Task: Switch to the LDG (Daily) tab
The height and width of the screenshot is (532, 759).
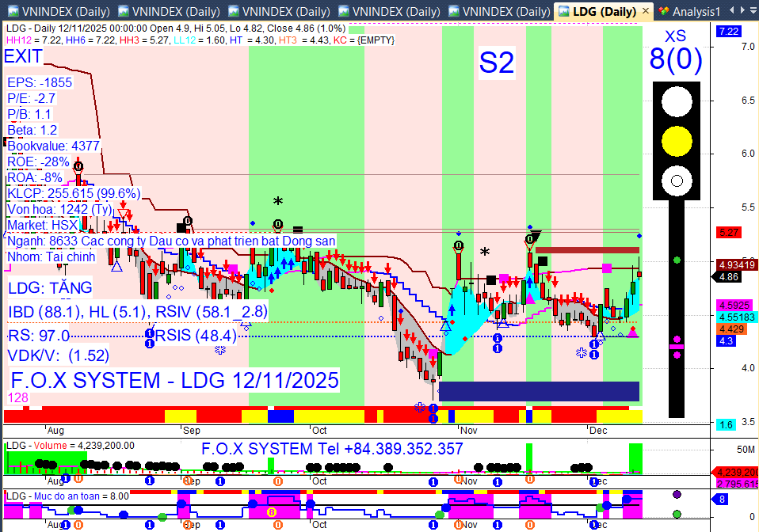Action: coord(604,11)
